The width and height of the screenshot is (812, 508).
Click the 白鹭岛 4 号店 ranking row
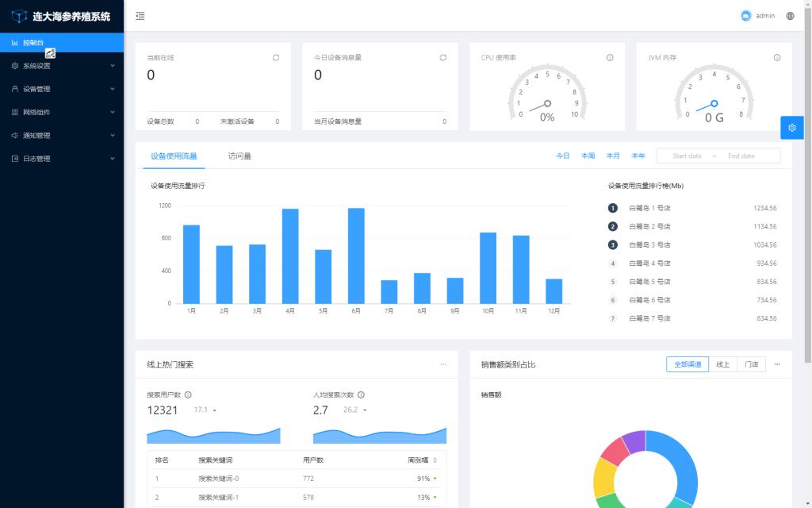coord(692,264)
